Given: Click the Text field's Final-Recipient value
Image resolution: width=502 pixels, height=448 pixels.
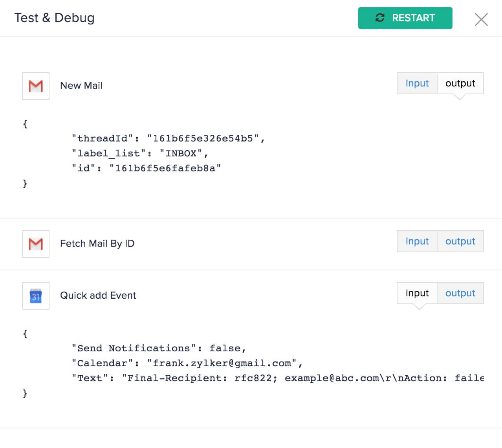Looking at the screenshot, I should pyautogui.click(x=302, y=378).
